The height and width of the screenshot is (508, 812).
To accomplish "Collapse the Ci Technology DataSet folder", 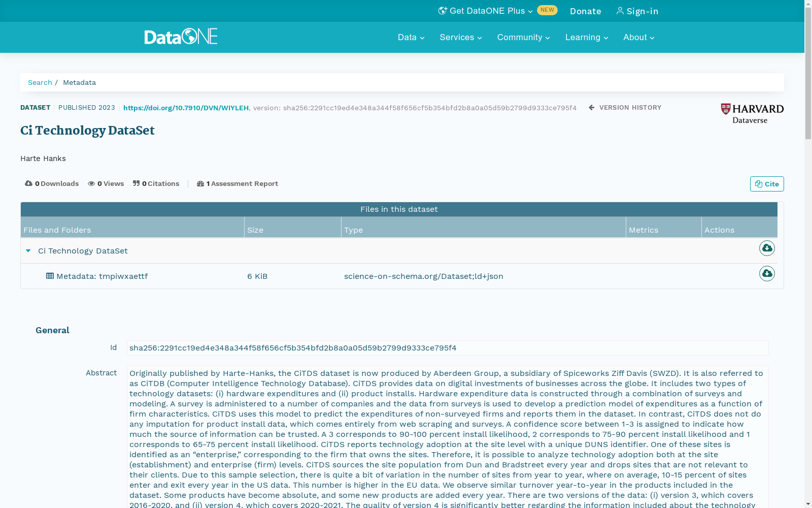I will pyautogui.click(x=28, y=250).
